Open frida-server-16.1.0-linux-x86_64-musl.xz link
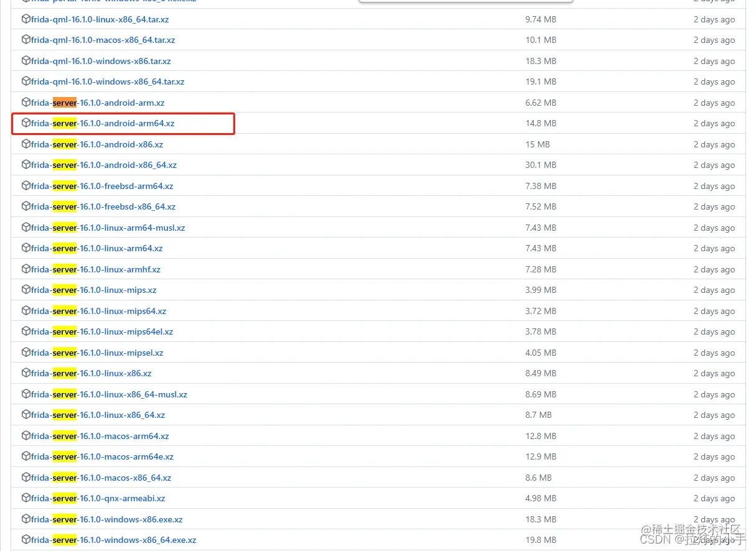 110,394
